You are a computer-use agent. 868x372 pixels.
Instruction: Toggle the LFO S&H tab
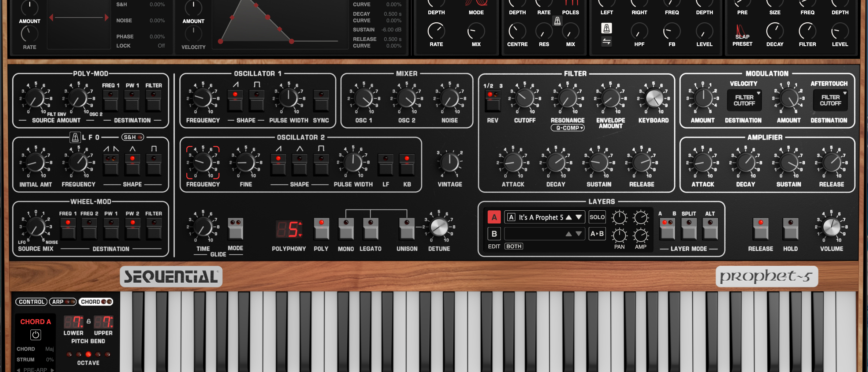133,137
